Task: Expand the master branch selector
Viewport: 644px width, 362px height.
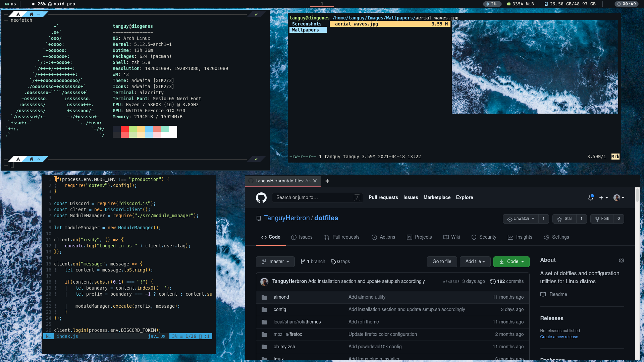Action: 275,262
